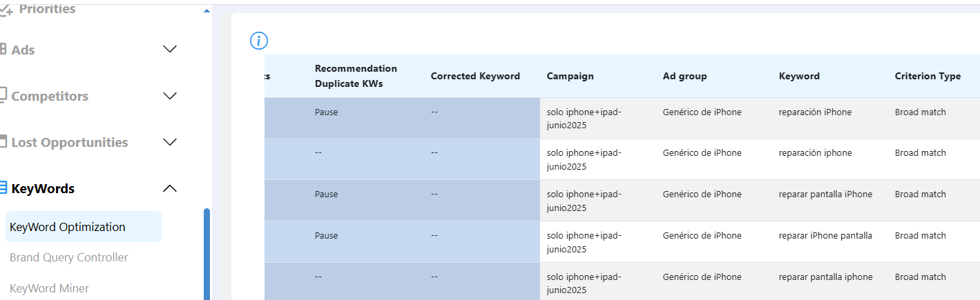Click the blue sidebar scrollbar thumb
Screen dimensions: 980x300
point(206,254)
